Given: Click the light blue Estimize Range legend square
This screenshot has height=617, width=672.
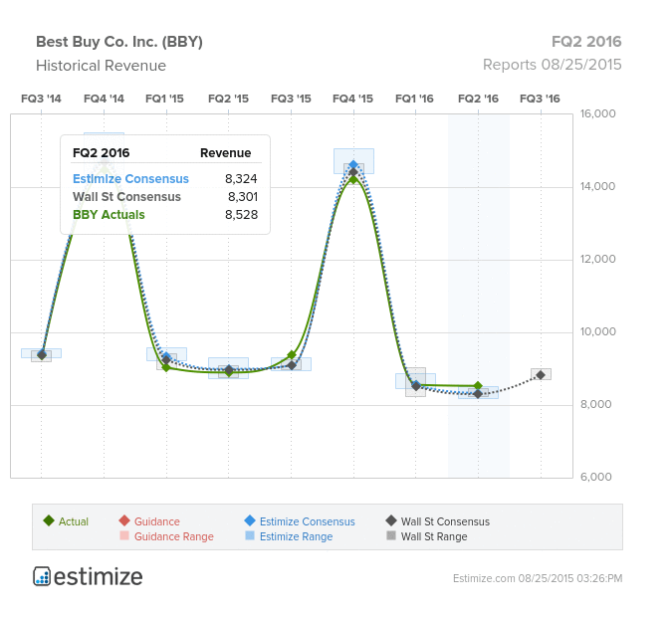Looking at the screenshot, I should (250, 535).
